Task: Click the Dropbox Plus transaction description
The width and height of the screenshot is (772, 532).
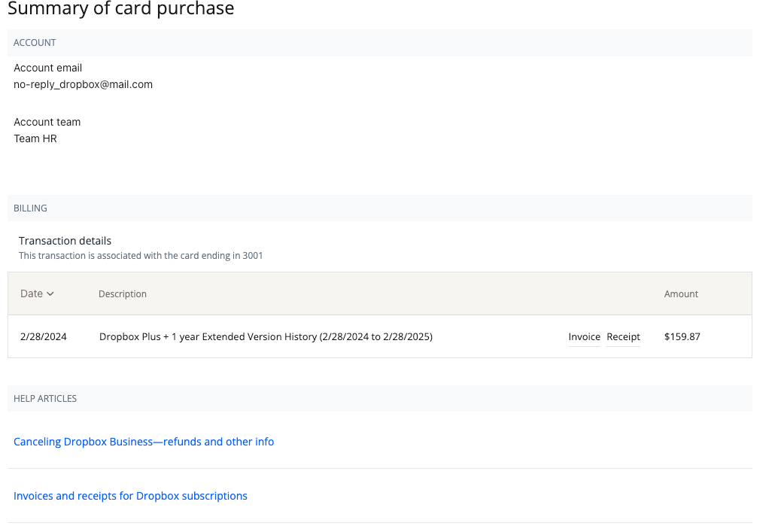Action: [x=266, y=337]
